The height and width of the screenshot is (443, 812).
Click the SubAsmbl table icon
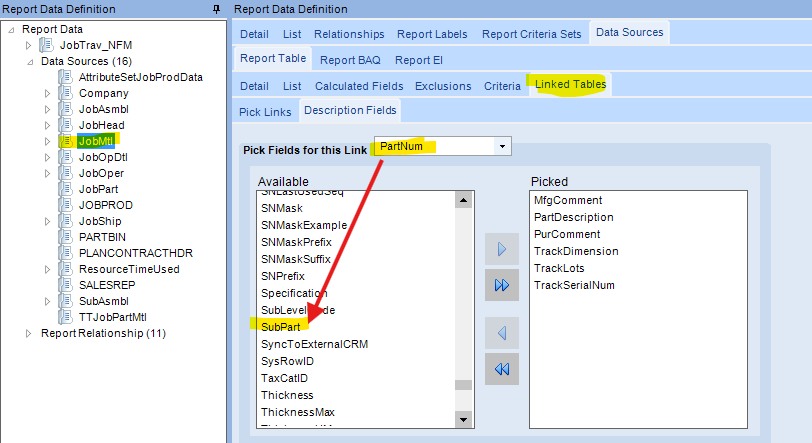pyautogui.click(x=66, y=302)
